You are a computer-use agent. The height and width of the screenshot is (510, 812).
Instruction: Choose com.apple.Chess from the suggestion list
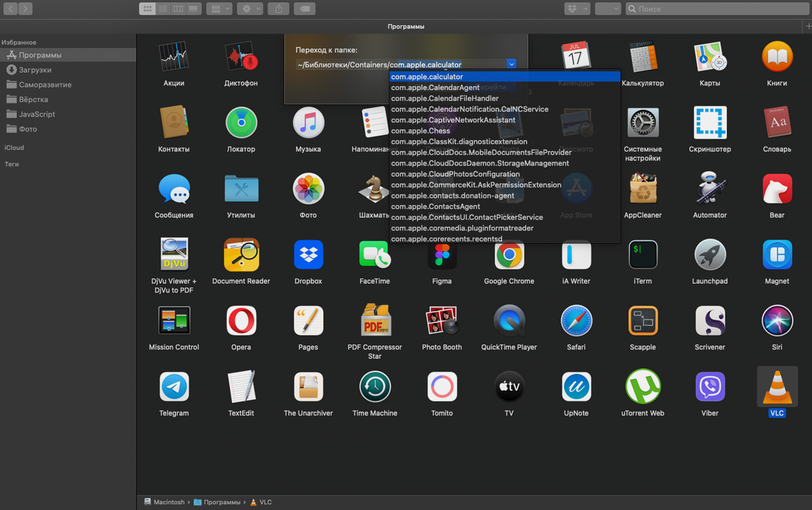(x=420, y=131)
